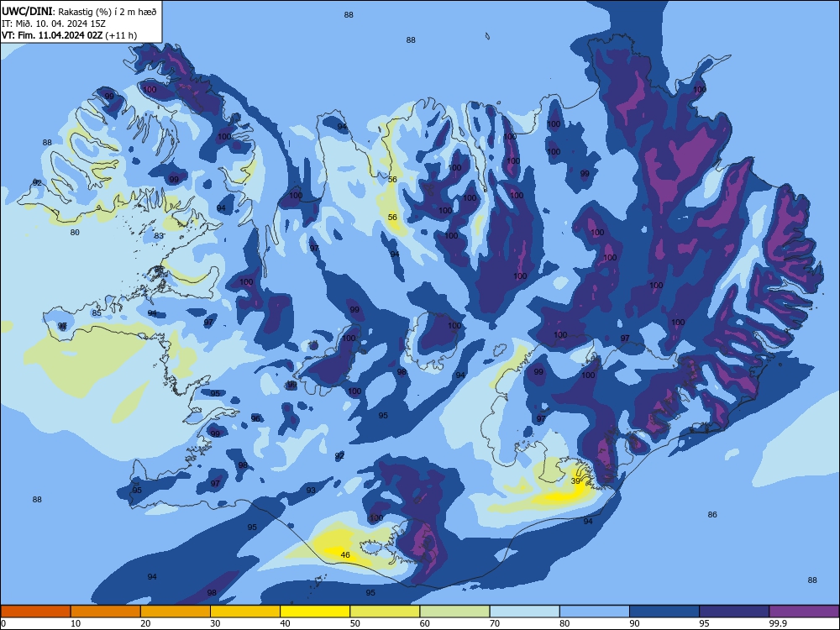Select the 'IT: Mið. 10. 04. 2024 15Z' line
This screenshot has width=840, height=630.
click(54, 24)
